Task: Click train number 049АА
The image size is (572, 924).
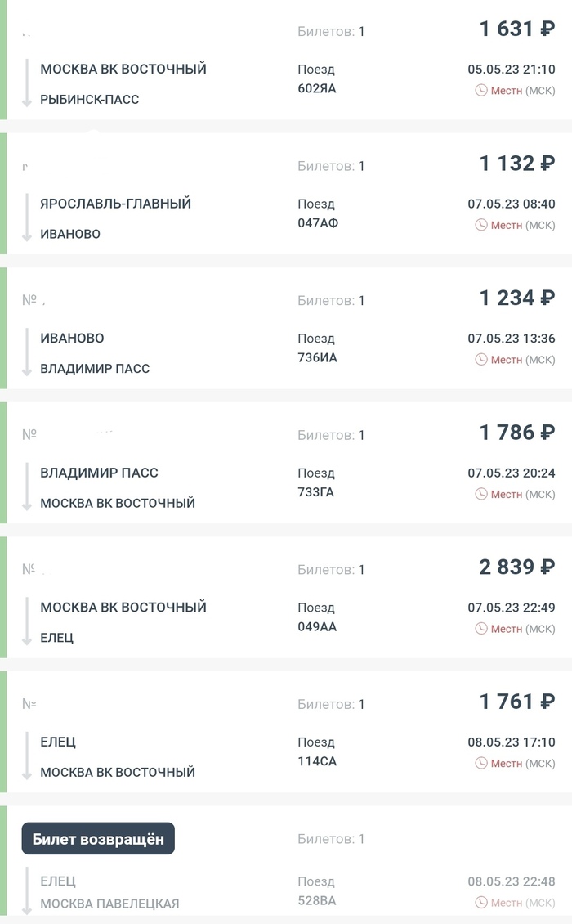Action: pos(317,627)
